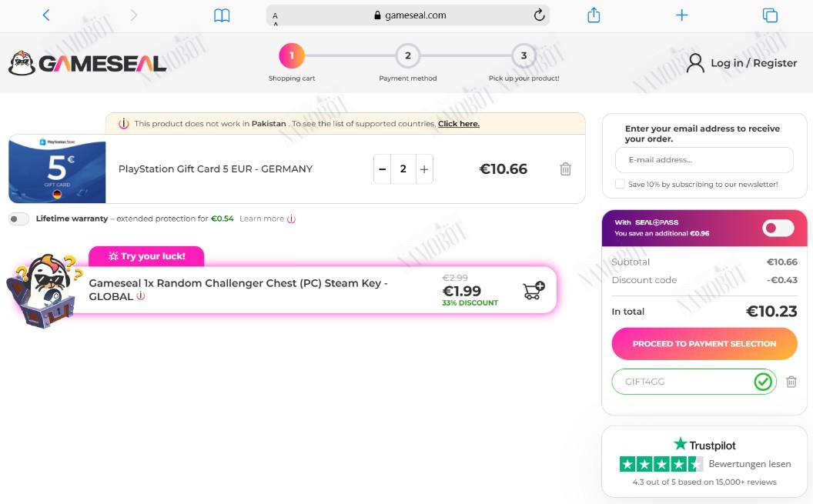Screen dimensions: 813x504
Task: Turn on the SealPass switch
Action: 778,228
